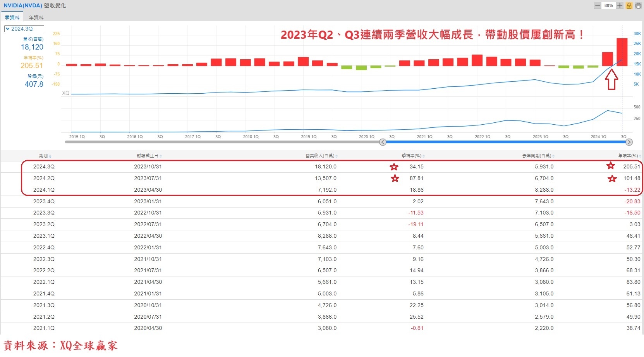Image resolution: width=644 pixels, height=357 pixels.
Task: Click the prior-year value 2,220.0
Action: tap(544, 328)
